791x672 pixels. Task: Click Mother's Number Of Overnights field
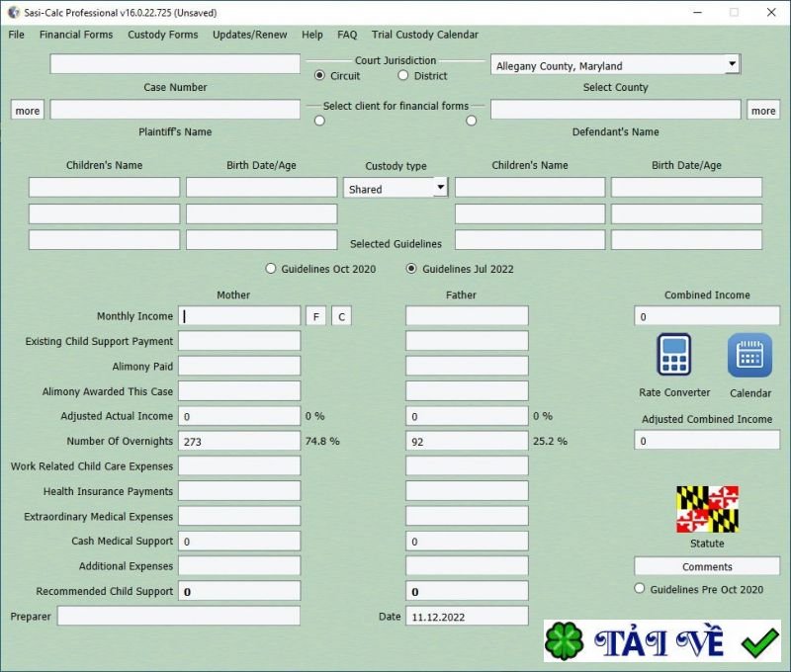click(239, 441)
